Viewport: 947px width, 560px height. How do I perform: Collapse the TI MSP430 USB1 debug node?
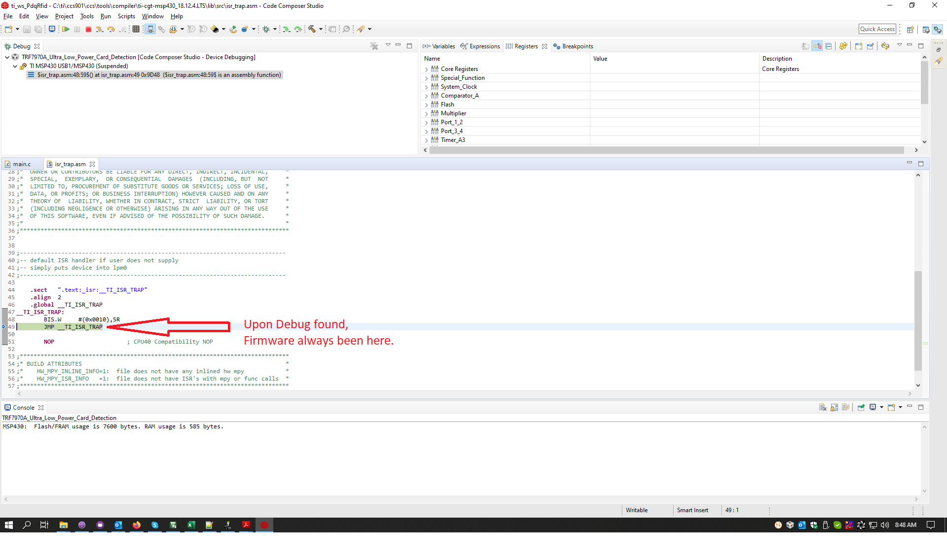(x=15, y=66)
